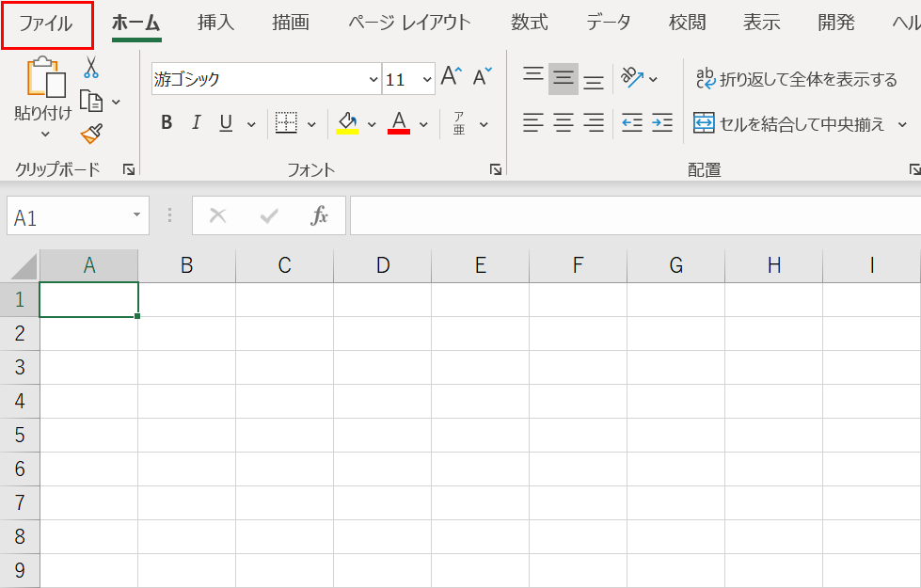Viewport: 921px width, 588px height.
Task: Open the Insert Function fx icon
Action: 320,215
